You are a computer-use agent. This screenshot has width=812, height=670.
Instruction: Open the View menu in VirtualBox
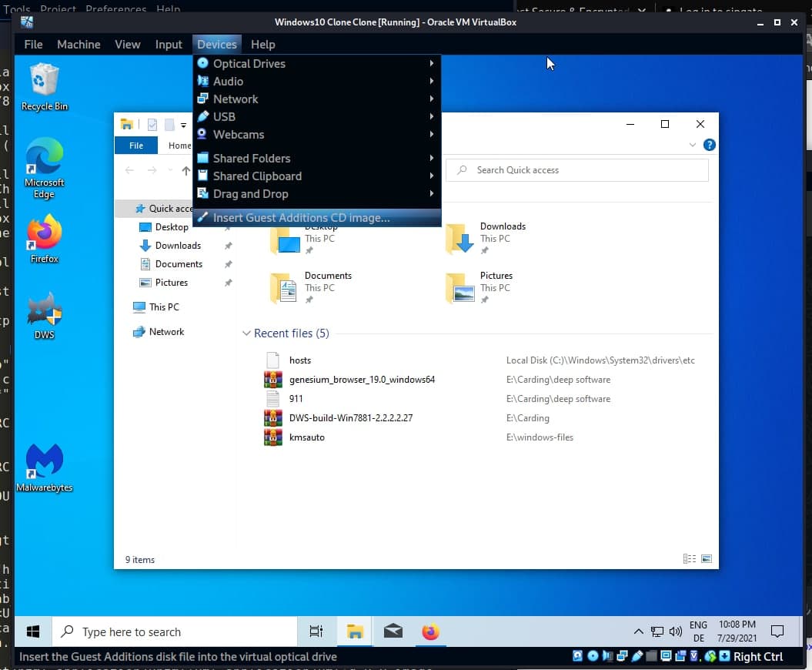tap(128, 45)
